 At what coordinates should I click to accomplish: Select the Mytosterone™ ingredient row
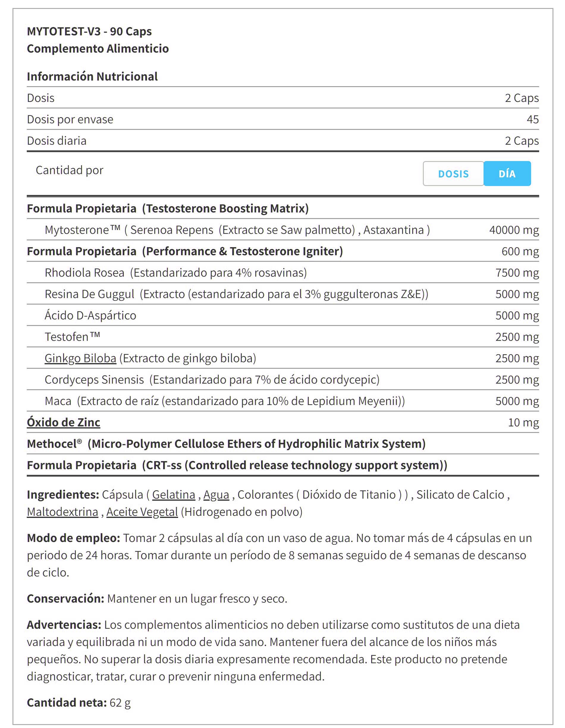pos(283,230)
